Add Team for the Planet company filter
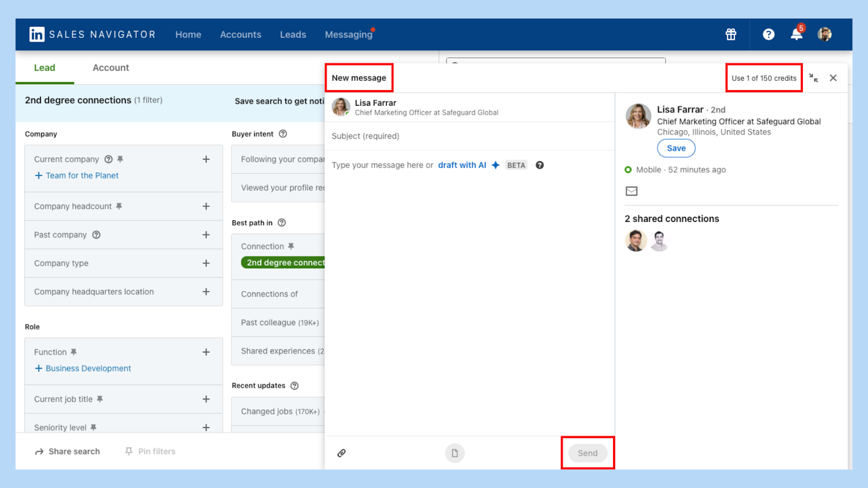 76,175
